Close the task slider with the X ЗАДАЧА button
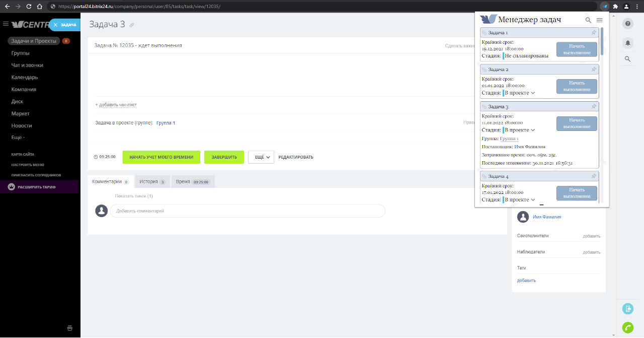The image size is (644, 338). click(65, 24)
